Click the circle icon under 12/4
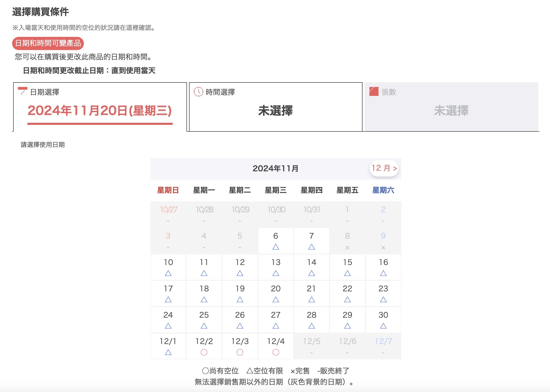The image size is (550, 392). 276,352
